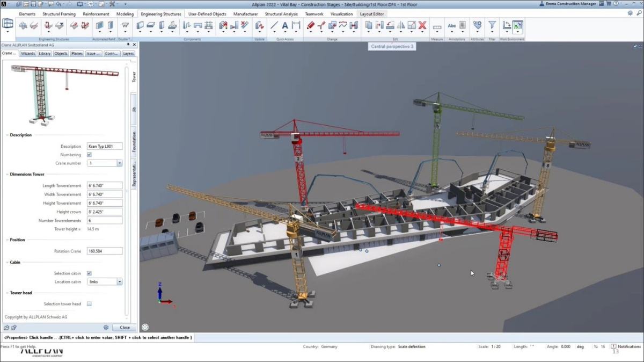Image resolution: width=644 pixels, height=362 pixels.
Task: Toggle the Numbering checkbox
Action: click(89, 155)
